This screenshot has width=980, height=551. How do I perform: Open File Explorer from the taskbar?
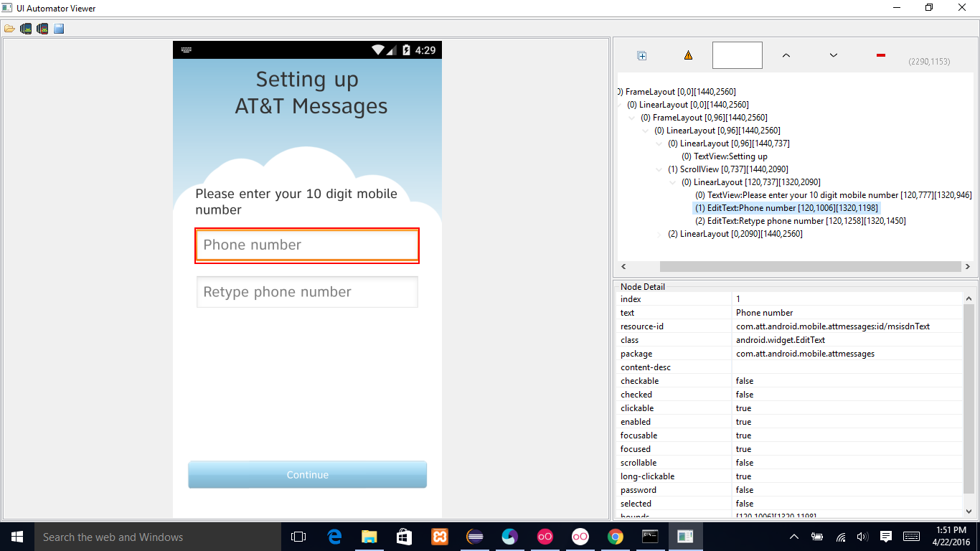(369, 537)
